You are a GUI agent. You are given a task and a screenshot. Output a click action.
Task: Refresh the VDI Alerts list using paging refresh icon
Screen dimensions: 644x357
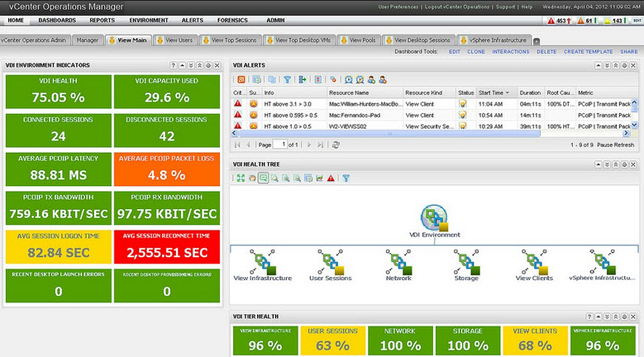336,145
